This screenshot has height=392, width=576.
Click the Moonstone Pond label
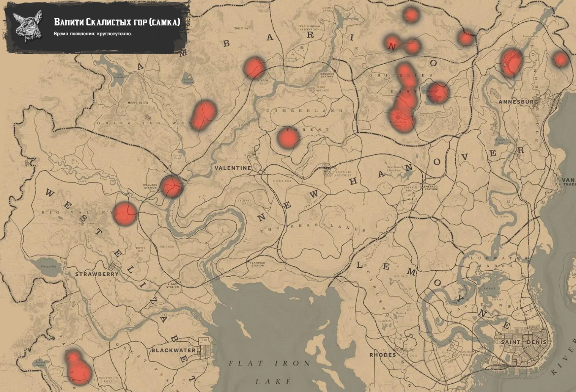[x=398, y=124]
